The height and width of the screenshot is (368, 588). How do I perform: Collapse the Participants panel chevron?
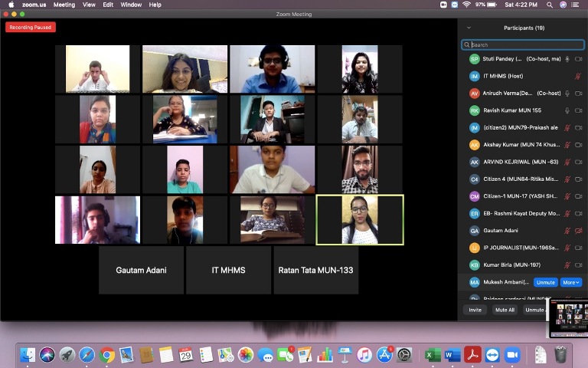[x=469, y=28]
